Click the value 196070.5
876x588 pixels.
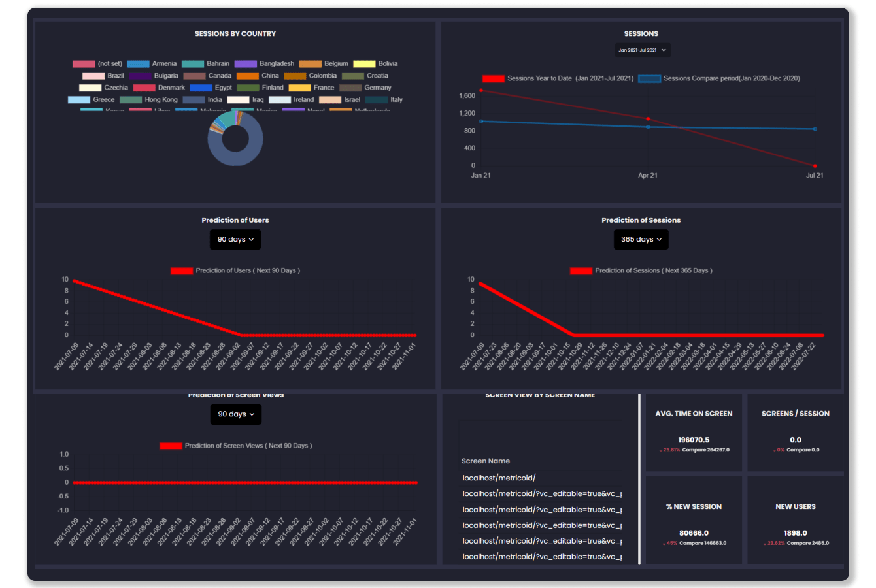(694, 440)
